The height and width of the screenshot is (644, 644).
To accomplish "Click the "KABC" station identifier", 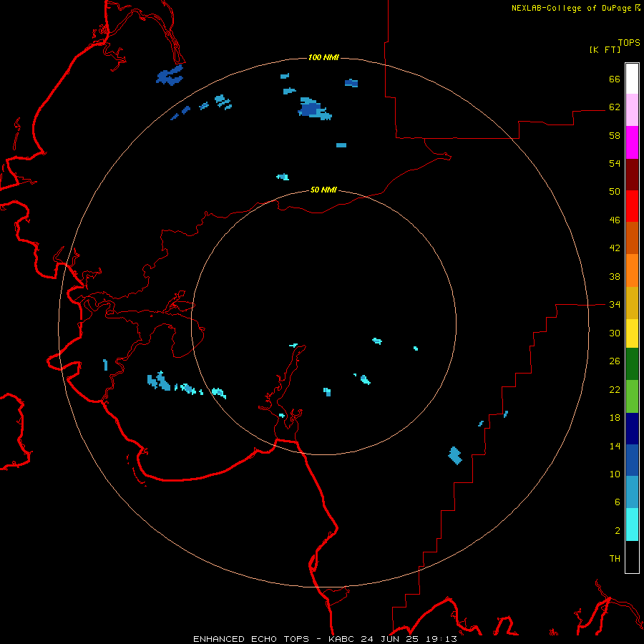I will tap(343, 639).
